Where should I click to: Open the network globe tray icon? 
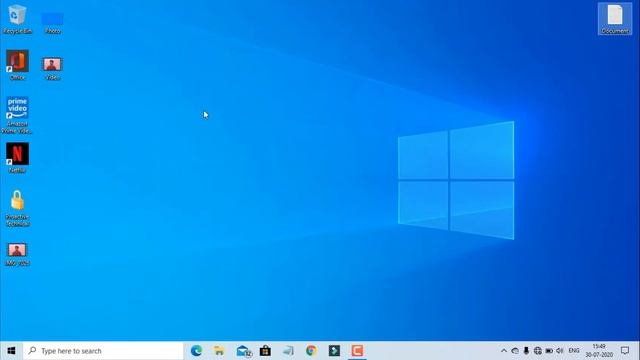pyautogui.click(x=538, y=351)
